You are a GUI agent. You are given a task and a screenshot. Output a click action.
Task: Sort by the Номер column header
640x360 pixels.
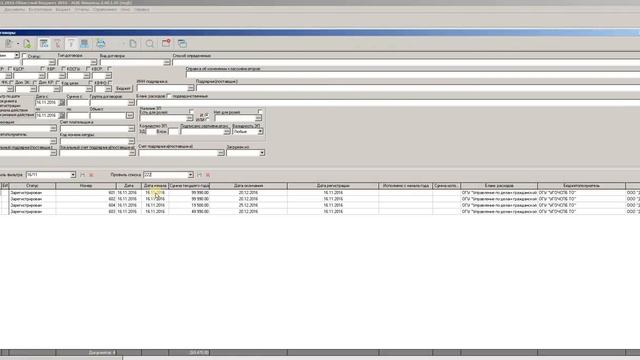coord(86,186)
